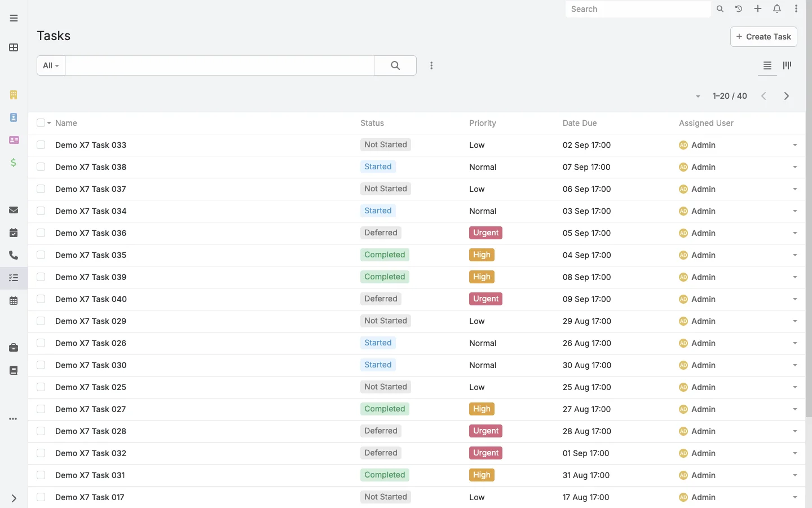Viewport: 812px width, 508px height.
Task: Click Started status badge on Task 030
Action: pos(378,365)
